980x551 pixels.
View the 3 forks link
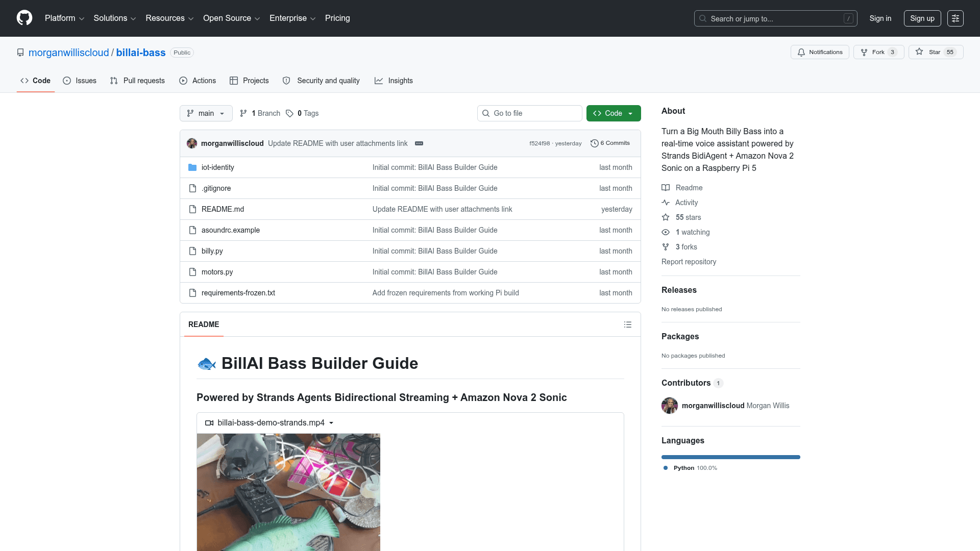[679, 247]
